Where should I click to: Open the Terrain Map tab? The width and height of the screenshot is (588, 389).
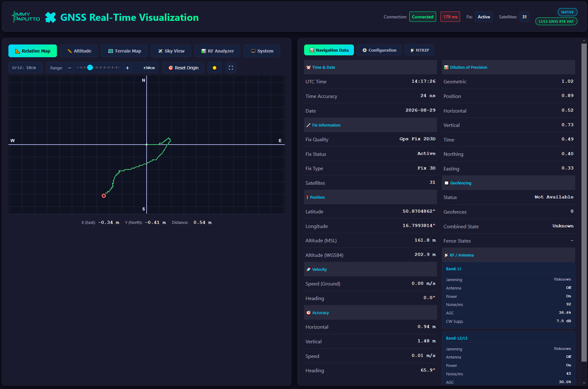click(124, 51)
